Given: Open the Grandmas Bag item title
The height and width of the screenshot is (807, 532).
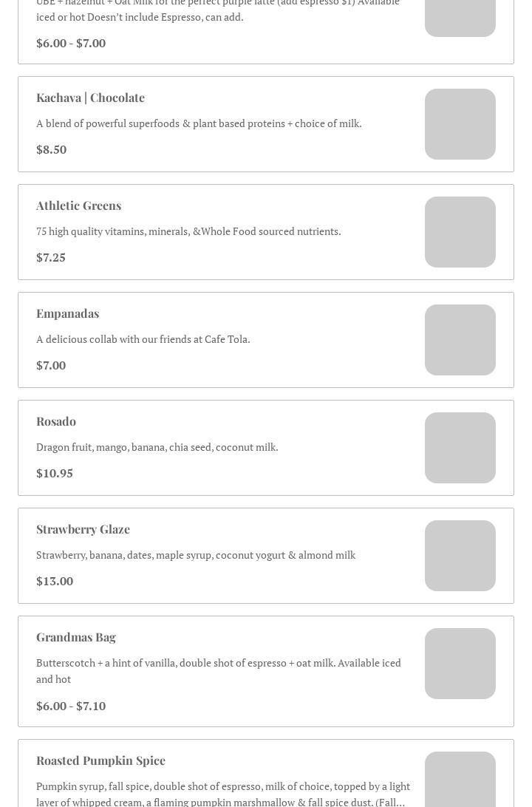Looking at the screenshot, I should coord(76,638).
